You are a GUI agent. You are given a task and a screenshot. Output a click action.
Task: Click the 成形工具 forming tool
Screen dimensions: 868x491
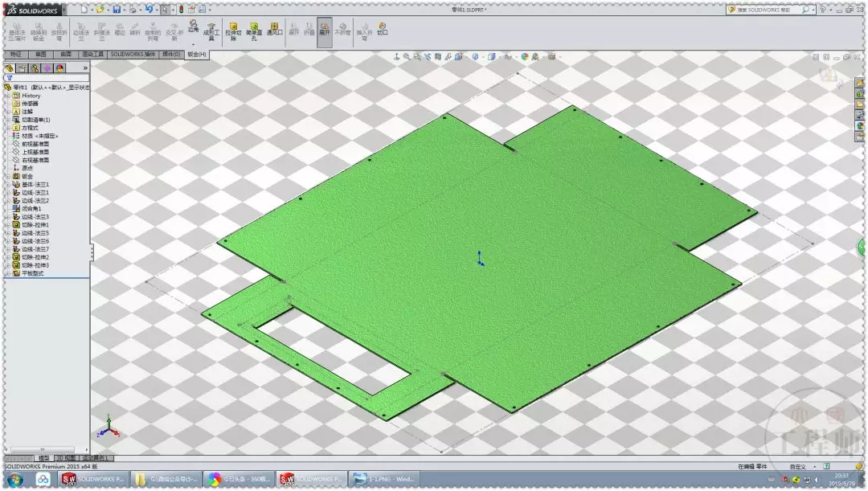211,31
